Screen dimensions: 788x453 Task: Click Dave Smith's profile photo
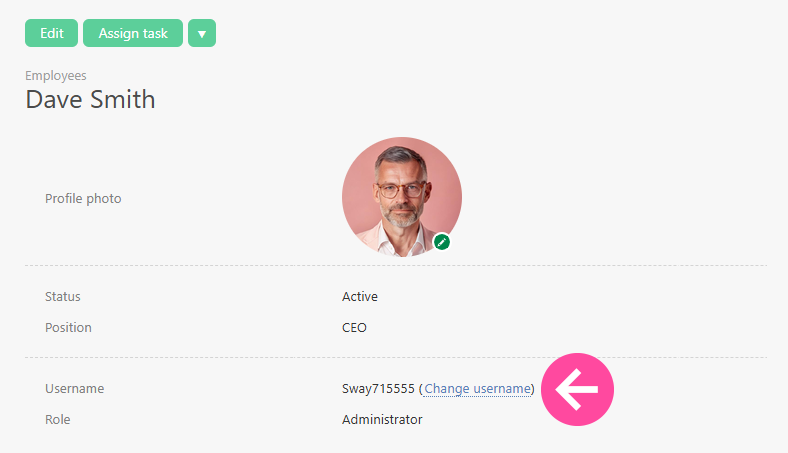(401, 196)
